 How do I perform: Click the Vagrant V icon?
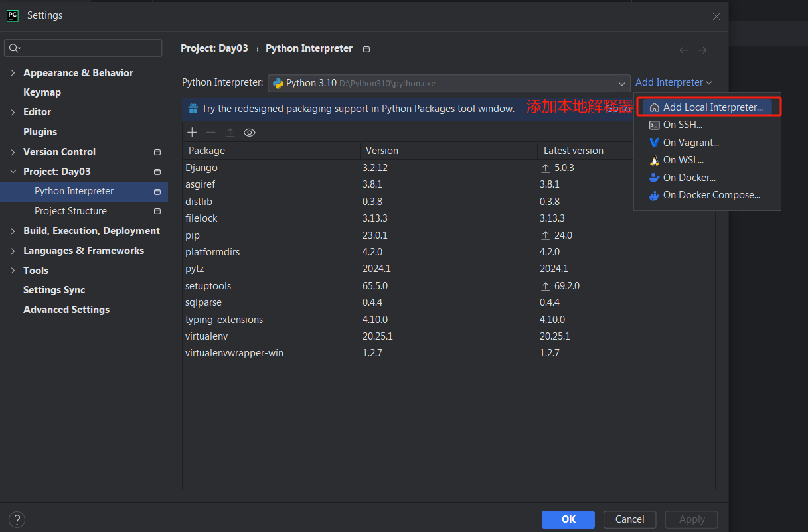coord(654,143)
